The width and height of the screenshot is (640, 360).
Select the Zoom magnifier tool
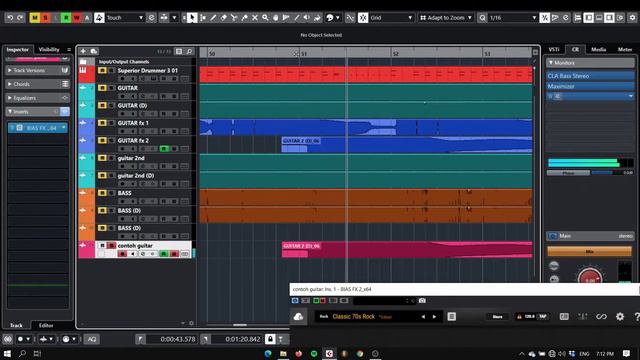coord(265,18)
